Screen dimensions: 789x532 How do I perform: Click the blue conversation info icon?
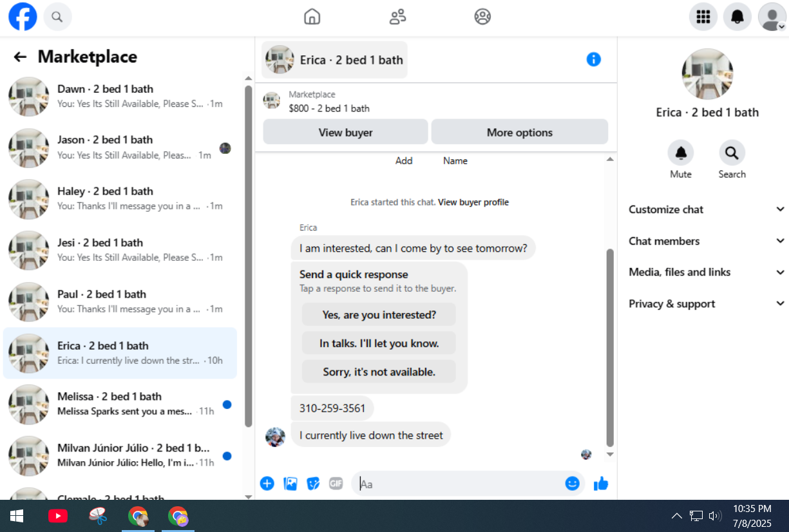coord(593,59)
